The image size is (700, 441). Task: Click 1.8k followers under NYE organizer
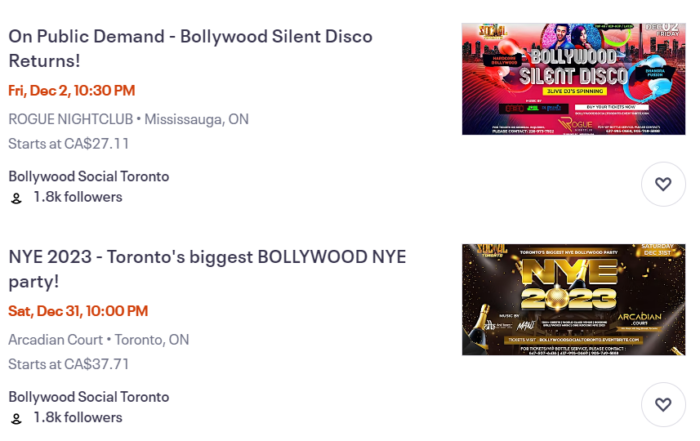click(x=78, y=417)
